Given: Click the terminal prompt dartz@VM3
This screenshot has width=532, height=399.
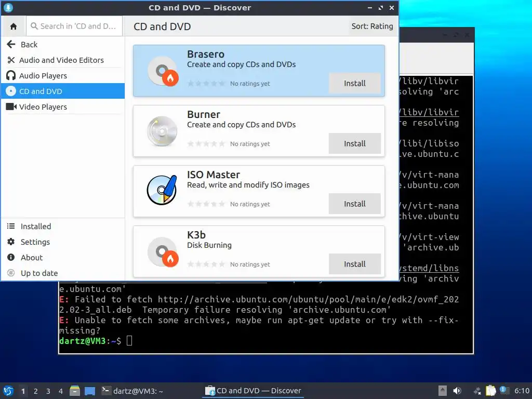Looking at the screenshot, I should point(90,341).
